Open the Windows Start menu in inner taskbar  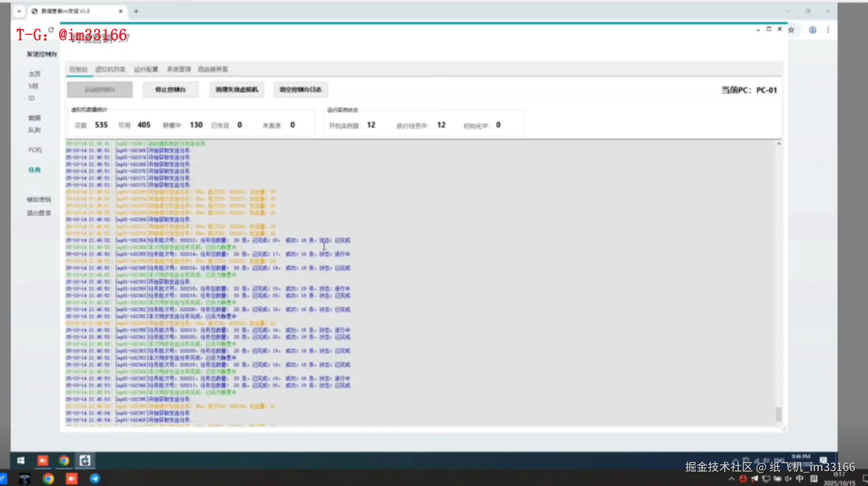click(21, 461)
